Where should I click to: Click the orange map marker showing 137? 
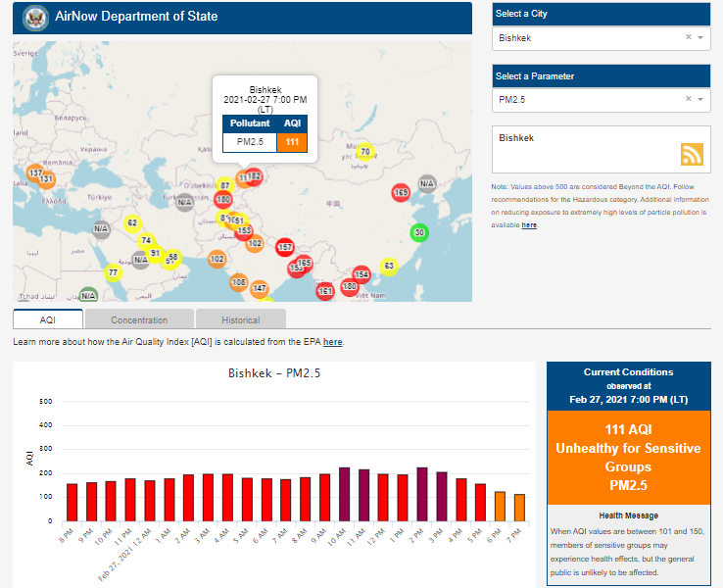click(35, 173)
